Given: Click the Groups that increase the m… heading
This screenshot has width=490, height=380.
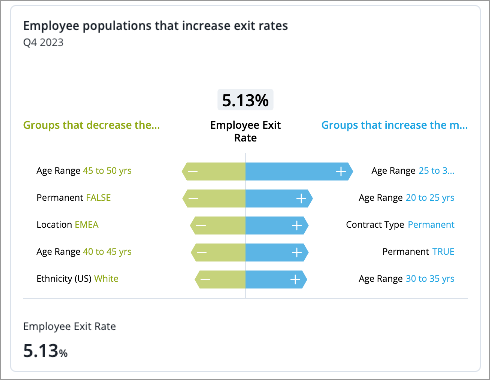Looking at the screenshot, I should click(x=394, y=125).
